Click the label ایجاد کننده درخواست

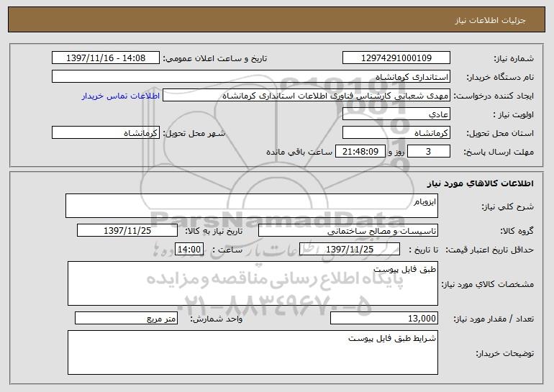494,96
